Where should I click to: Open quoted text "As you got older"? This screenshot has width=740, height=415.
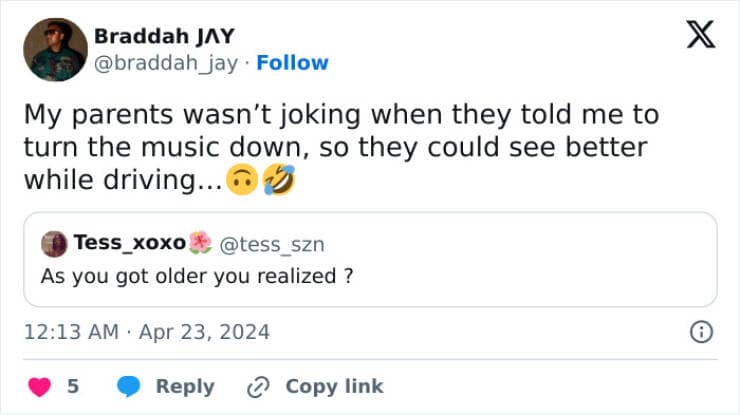pos(196,276)
